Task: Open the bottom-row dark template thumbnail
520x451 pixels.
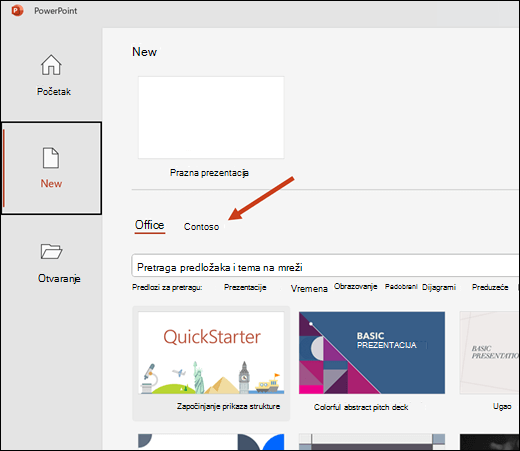Action: tap(489, 441)
